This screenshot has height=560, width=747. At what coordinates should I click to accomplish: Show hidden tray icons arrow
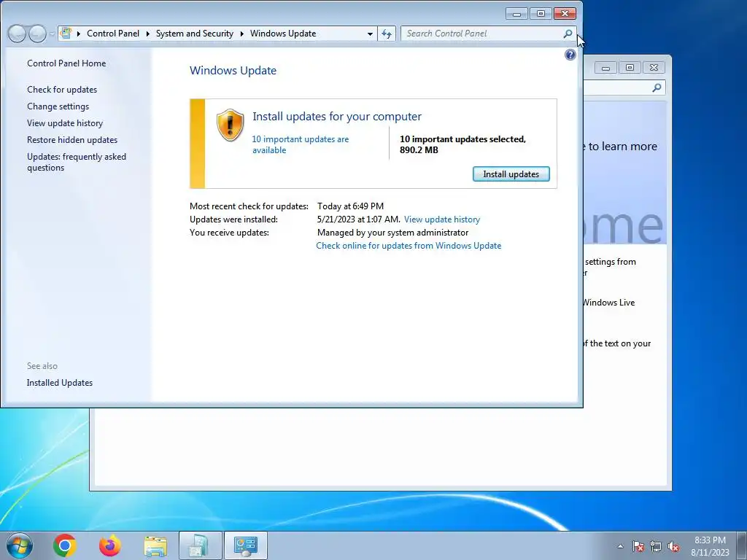pos(620,546)
